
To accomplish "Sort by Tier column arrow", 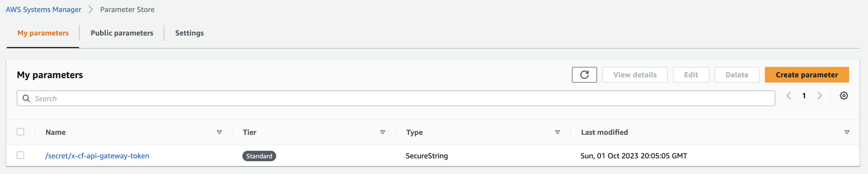I will point(382,132).
